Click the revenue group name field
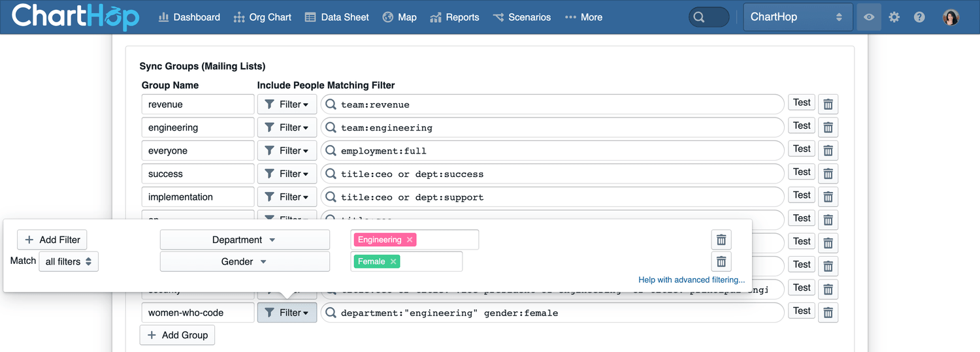The height and width of the screenshot is (352, 980). point(198,104)
